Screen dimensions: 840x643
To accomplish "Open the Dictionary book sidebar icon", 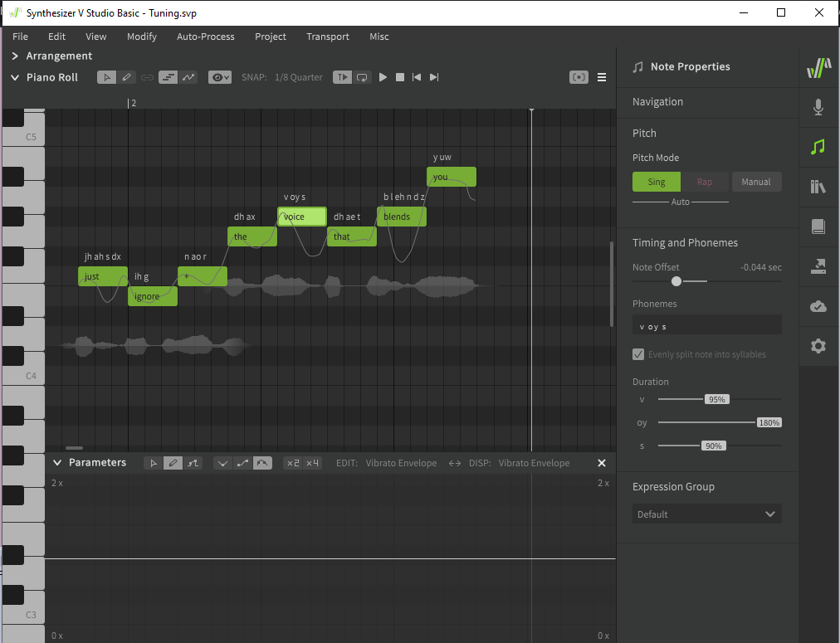I will 818,227.
